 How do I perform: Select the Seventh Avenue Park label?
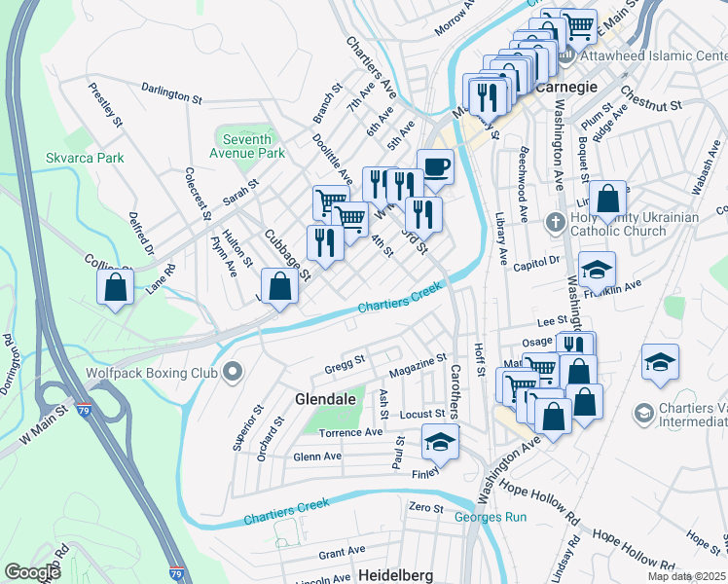click(x=247, y=146)
